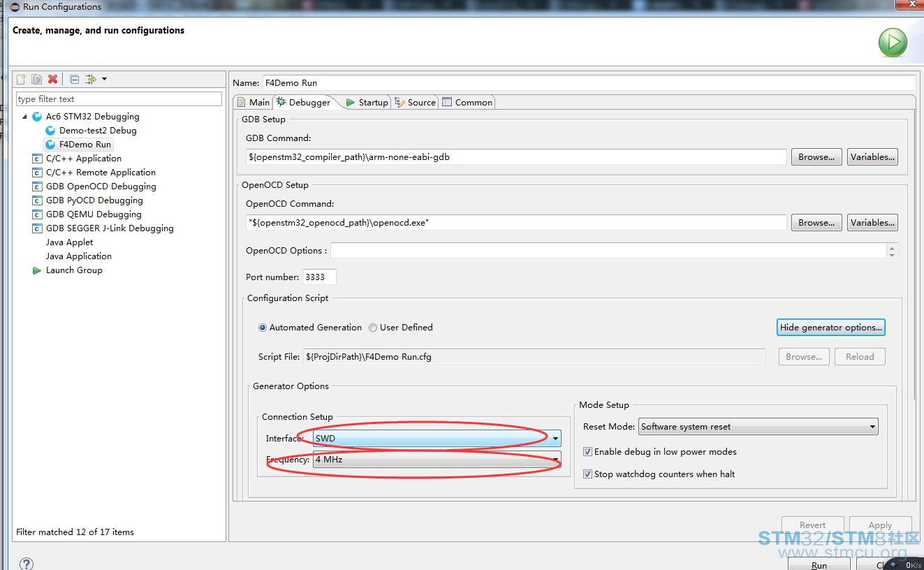Viewport: 924px width, 570px height.
Task: Click the OpenOCD Command text field
Action: click(x=516, y=223)
